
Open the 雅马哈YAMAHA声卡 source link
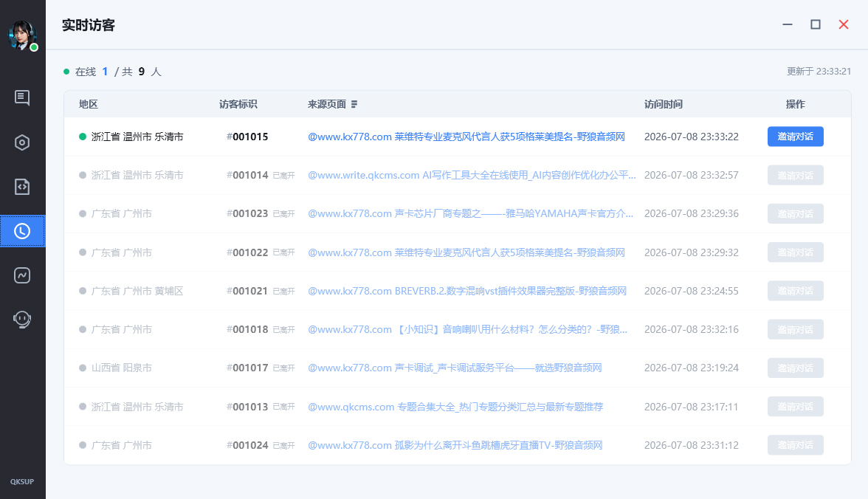pos(471,214)
